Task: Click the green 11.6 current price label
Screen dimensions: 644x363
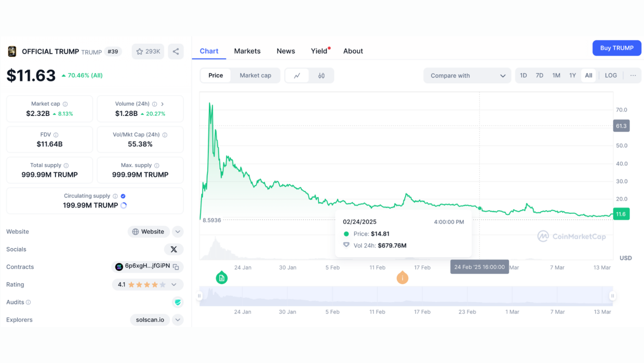Action: pyautogui.click(x=621, y=214)
